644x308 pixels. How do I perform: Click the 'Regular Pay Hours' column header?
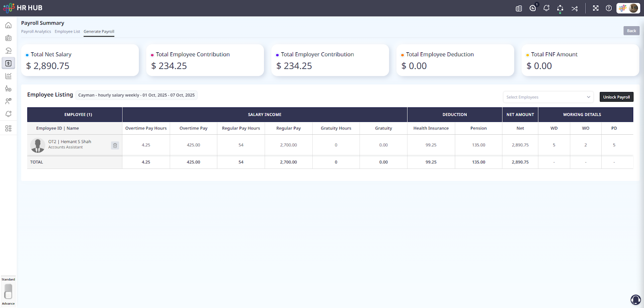[241, 128]
